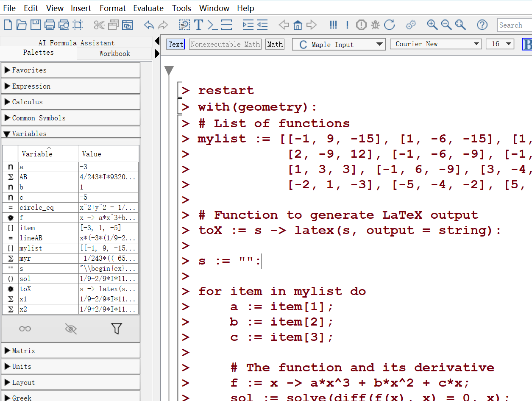
Task: Insert plain text using the T icon
Action: [198, 25]
